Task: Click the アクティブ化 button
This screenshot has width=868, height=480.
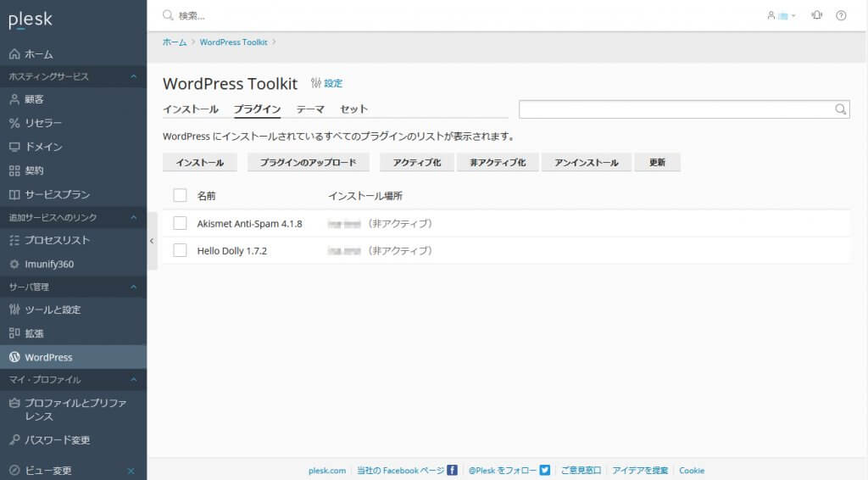Action: (x=417, y=162)
